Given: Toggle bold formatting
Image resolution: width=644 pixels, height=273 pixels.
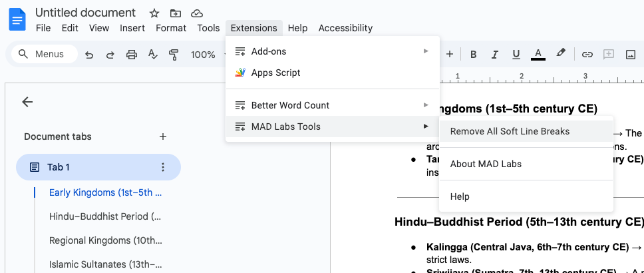Looking at the screenshot, I should click(x=473, y=55).
